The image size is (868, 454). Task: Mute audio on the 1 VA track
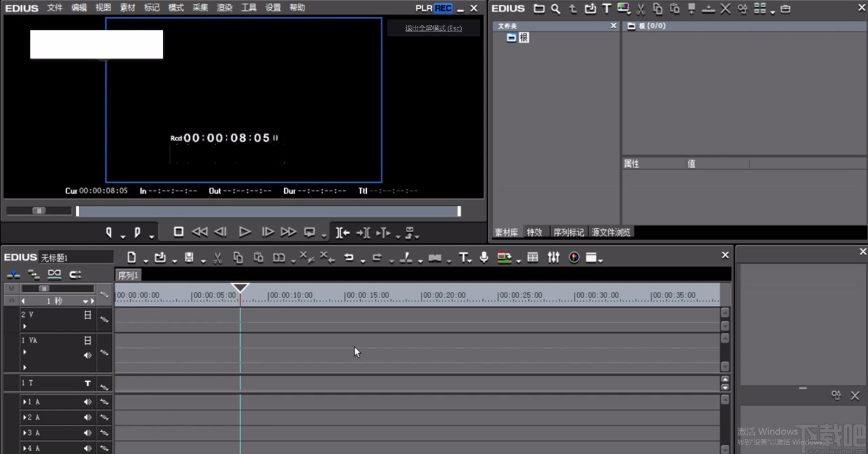(x=87, y=355)
